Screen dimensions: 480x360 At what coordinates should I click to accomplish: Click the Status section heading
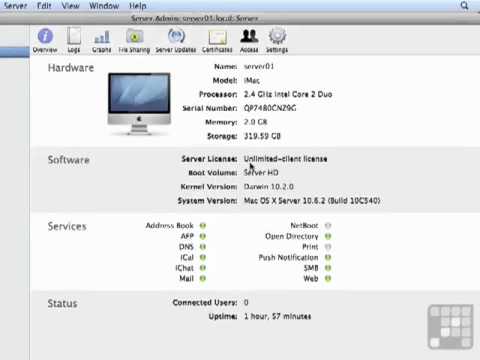(62, 303)
